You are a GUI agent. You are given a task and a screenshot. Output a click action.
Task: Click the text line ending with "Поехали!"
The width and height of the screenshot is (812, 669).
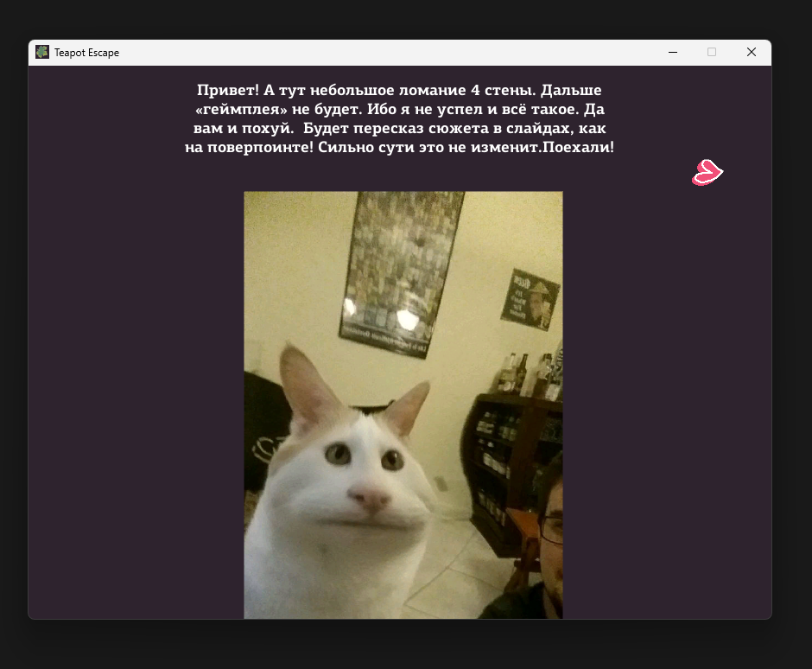tap(399, 147)
